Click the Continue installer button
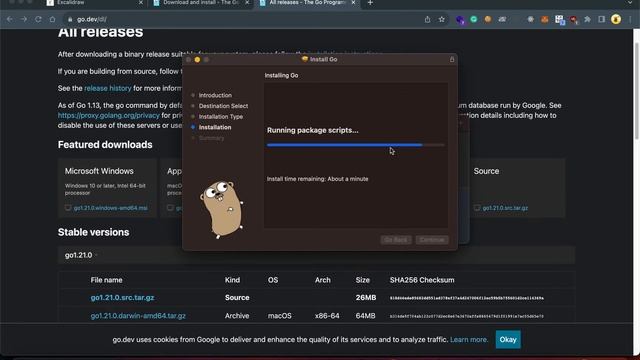 (432, 240)
